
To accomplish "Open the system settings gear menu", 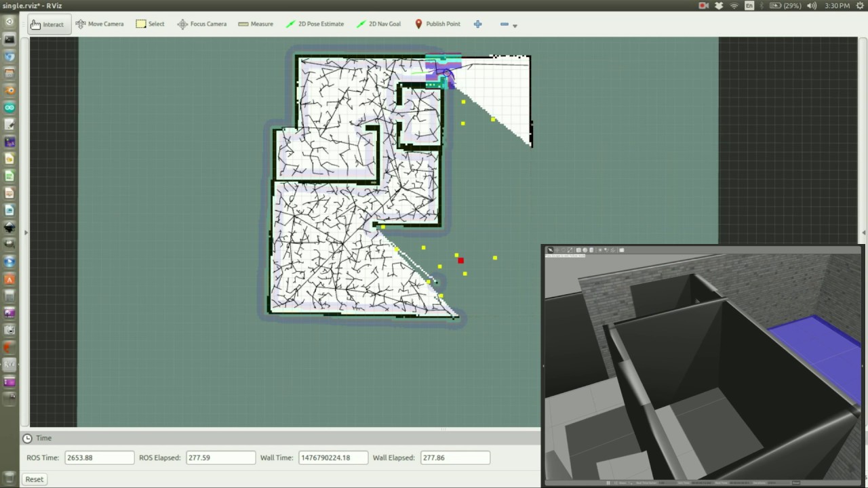I will 860,5.
